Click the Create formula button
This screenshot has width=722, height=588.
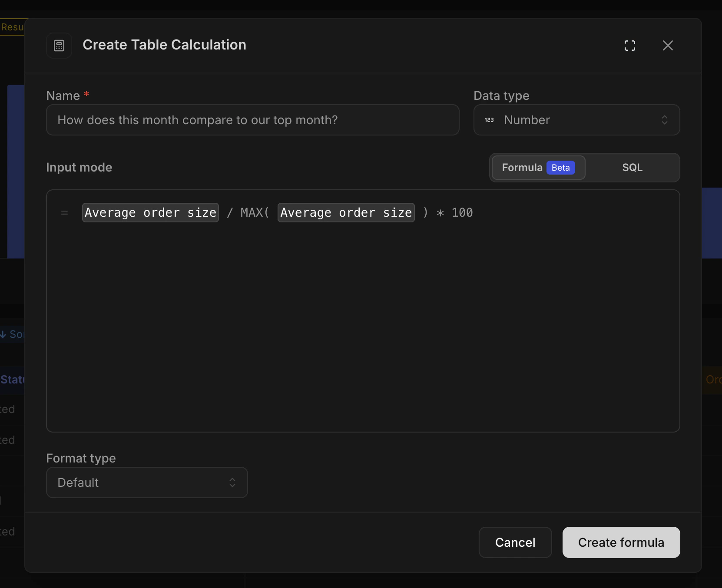[x=620, y=542]
